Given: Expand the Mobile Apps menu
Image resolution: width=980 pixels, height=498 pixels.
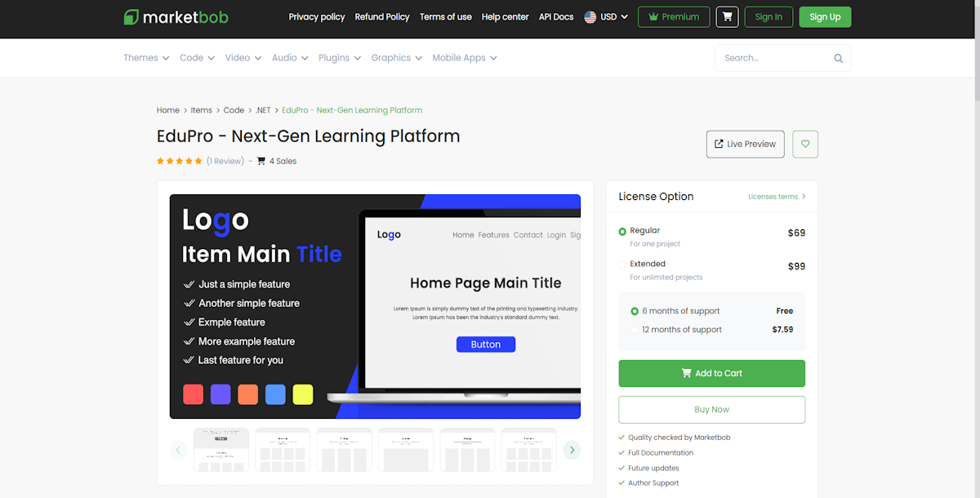Looking at the screenshot, I should pyautogui.click(x=464, y=58).
